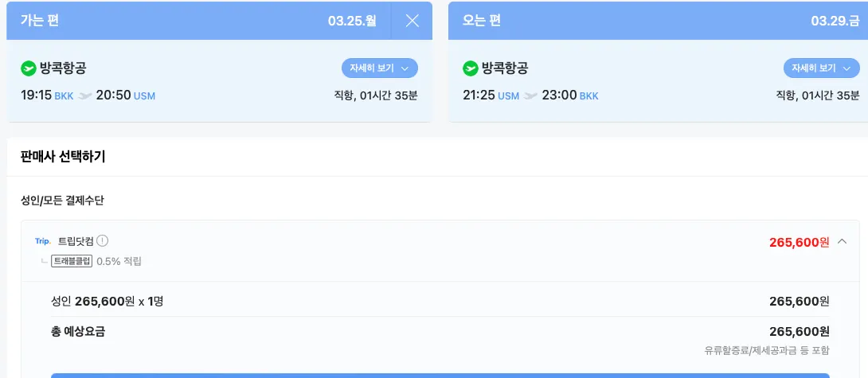The width and height of the screenshot is (868, 378).
Task: Click the 03.25.월 departure date
Action: (351, 21)
